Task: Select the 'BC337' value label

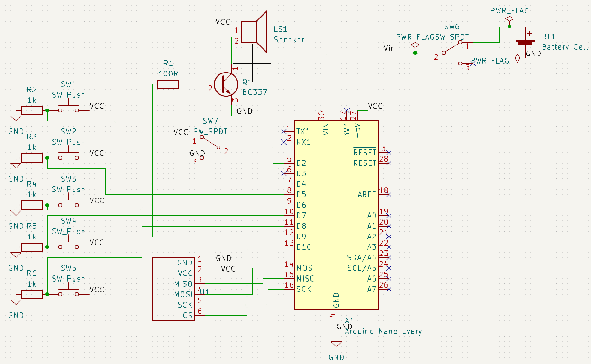Action: point(255,92)
